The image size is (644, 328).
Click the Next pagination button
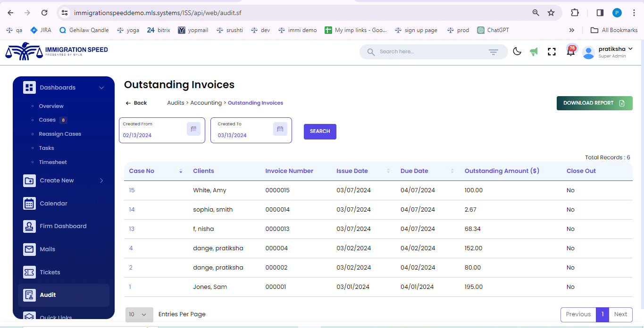tap(620, 314)
